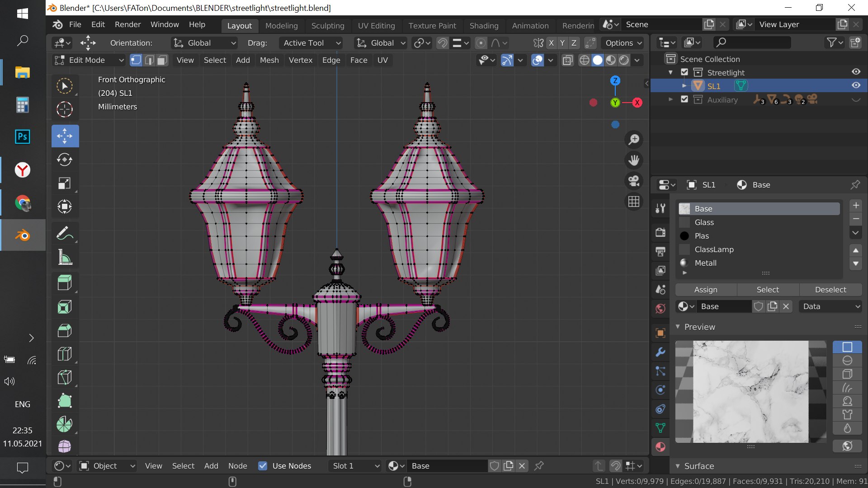
Task: Hide the Streetlight collection with eye
Action: click(856, 72)
